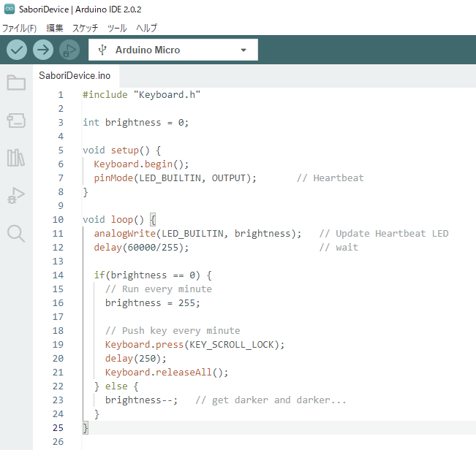Open the スケッチ menu
This screenshot has height=450, width=476.
85,28
